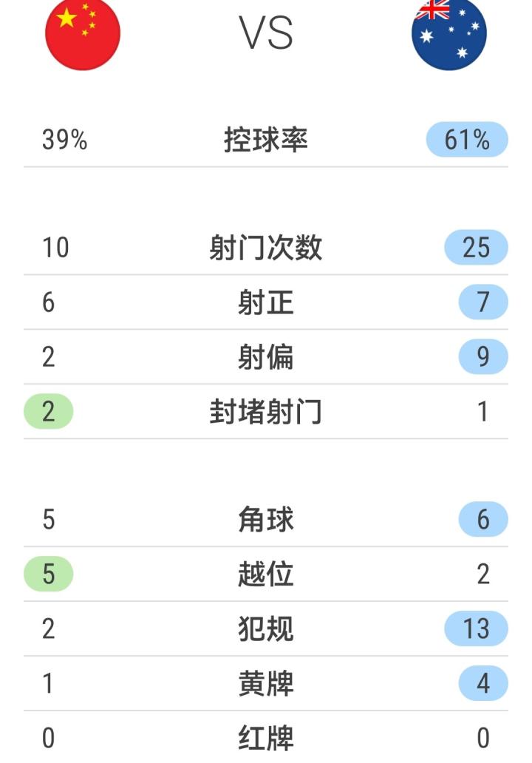Click China's green offside badge

pyautogui.click(x=49, y=574)
